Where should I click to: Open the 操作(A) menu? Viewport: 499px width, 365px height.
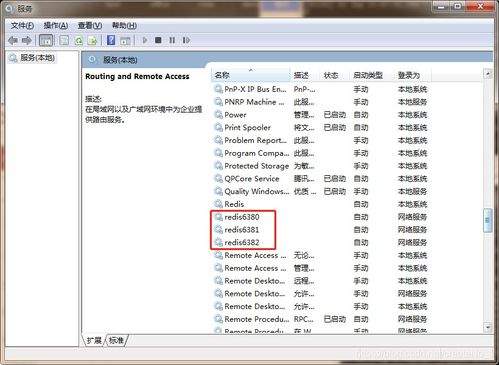coord(56,25)
